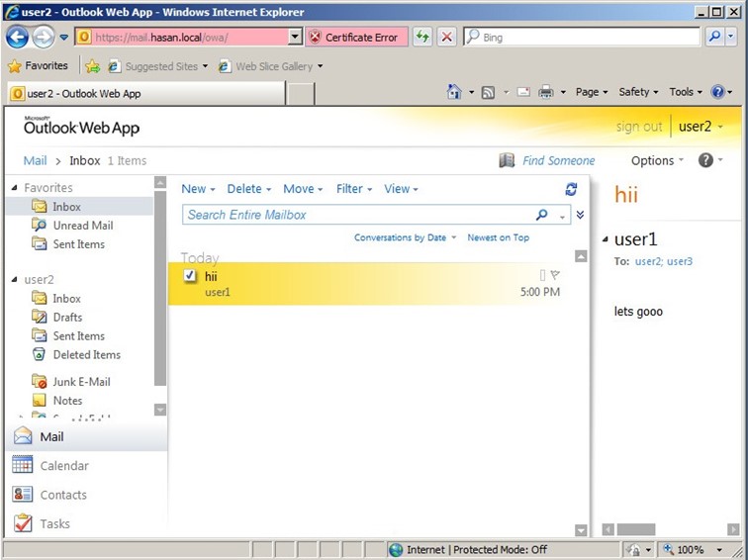Open the Safety menu
748x560 pixels.
[638, 92]
